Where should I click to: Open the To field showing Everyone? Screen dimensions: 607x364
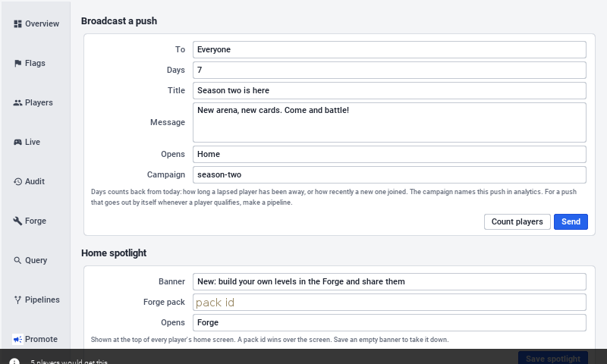[x=389, y=50]
